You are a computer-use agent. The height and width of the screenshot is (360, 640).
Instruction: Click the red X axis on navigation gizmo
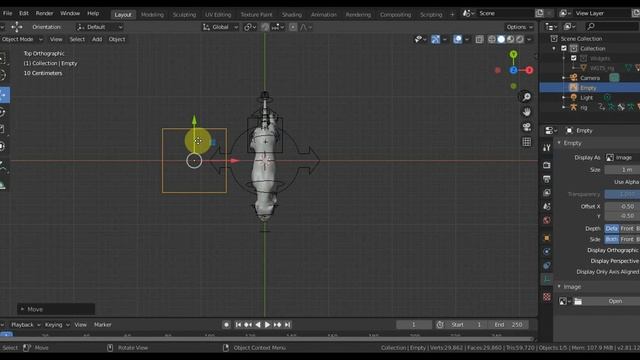(x=529, y=70)
